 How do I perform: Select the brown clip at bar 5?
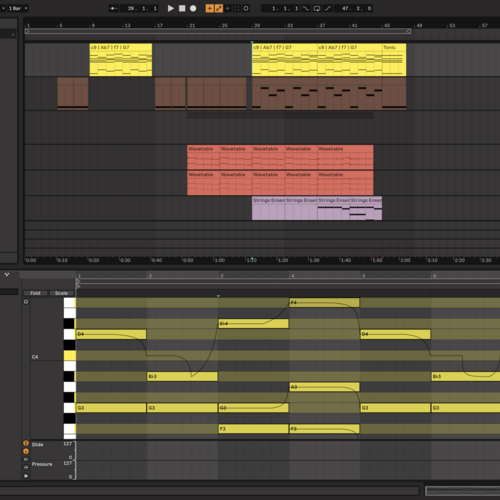click(73, 93)
